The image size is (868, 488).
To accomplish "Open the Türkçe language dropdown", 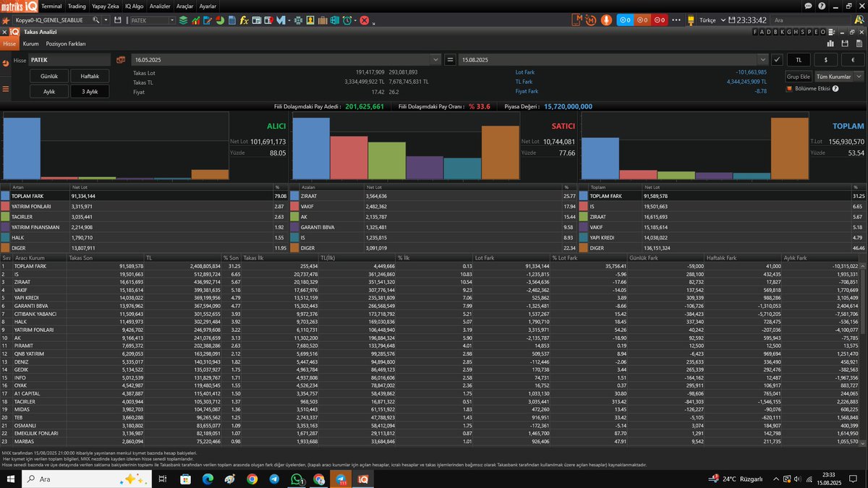I will (x=712, y=20).
